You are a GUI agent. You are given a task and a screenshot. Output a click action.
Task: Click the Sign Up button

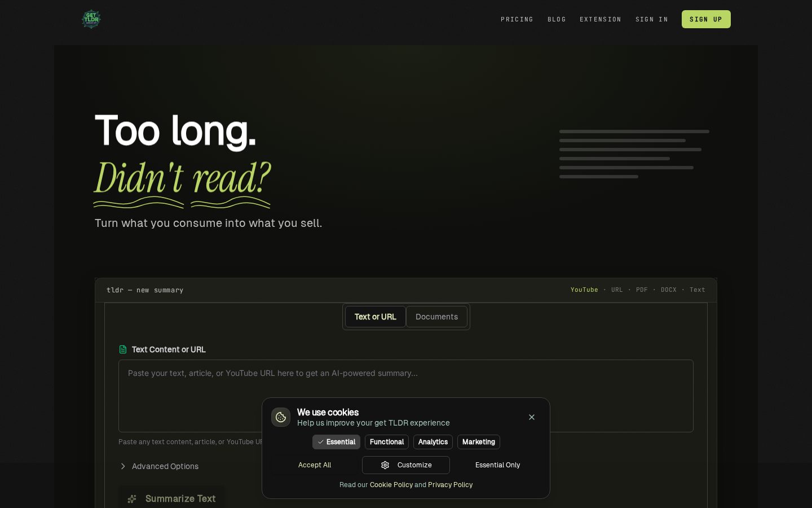pyautogui.click(x=706, y=19)
